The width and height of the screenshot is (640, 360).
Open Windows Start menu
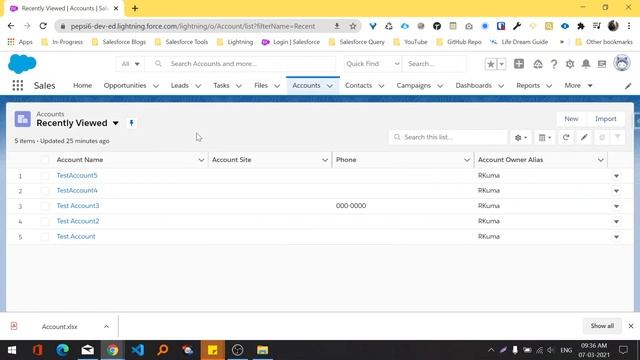coord(12,350)
